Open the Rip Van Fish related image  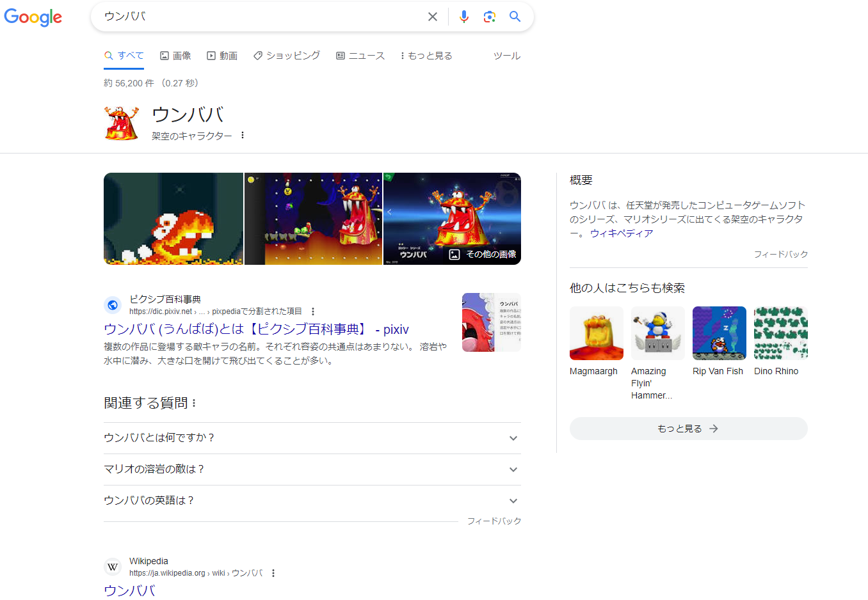(x=719, y=333)
